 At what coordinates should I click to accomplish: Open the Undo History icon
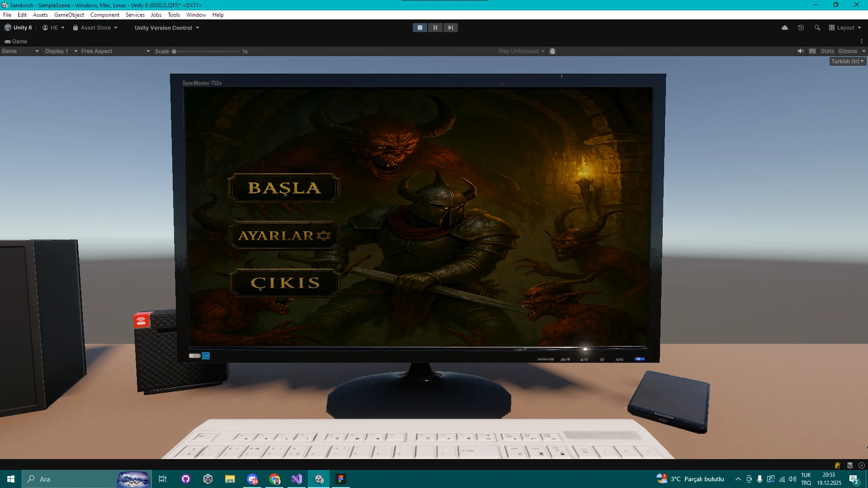tap(801, 28)
